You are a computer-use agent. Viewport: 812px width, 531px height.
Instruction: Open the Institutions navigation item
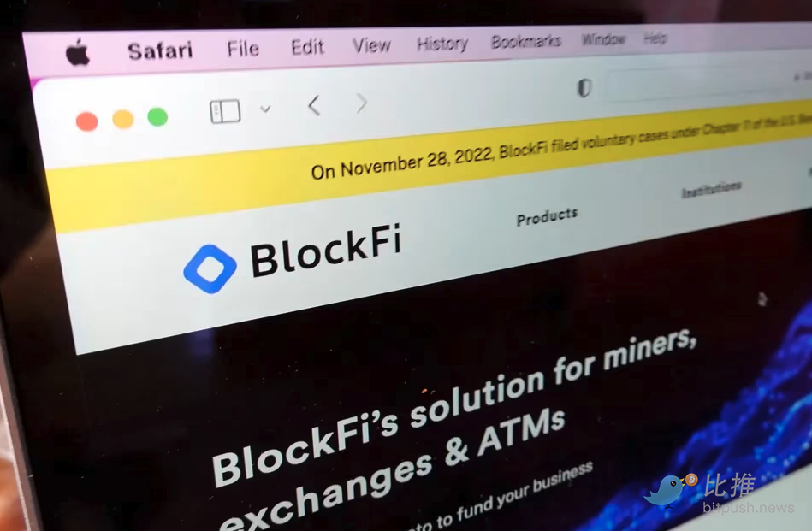[712, 190]
